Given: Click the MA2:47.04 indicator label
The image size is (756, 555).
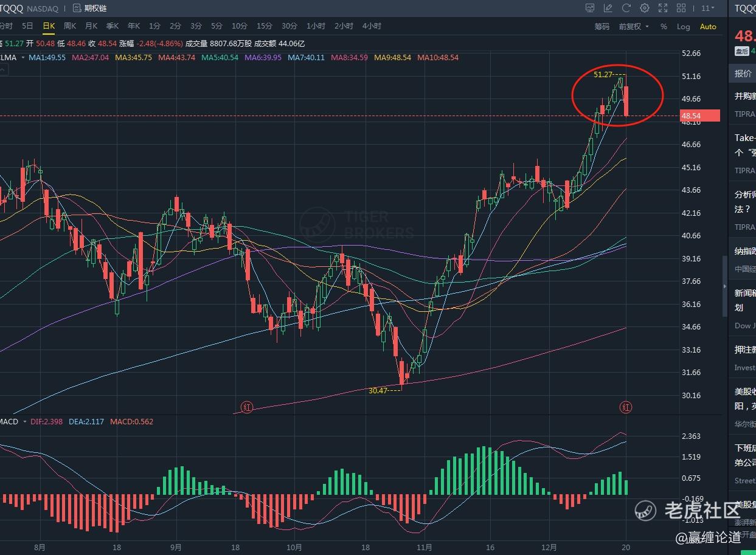Looking at the screenshot, I should (91, 58).
